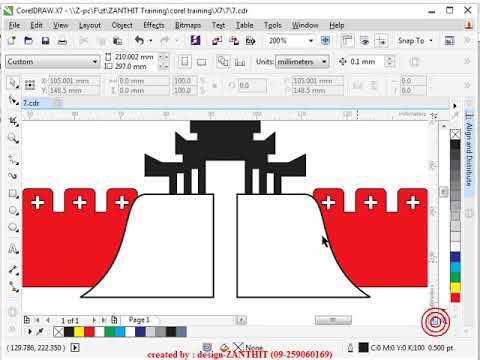The height and width of the screenshot is (360, 480).
Task: Toggle the Show grid eye icon
Action: point(365,41)
